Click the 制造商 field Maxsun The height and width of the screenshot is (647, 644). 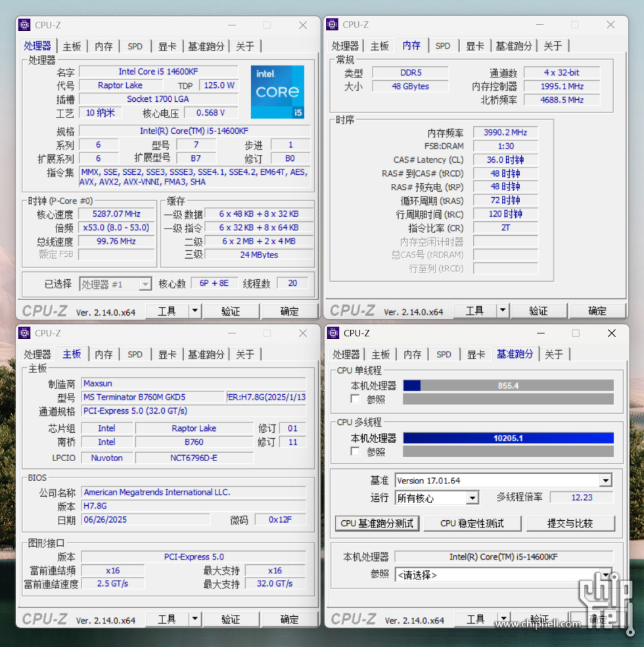tap(194, 384)
